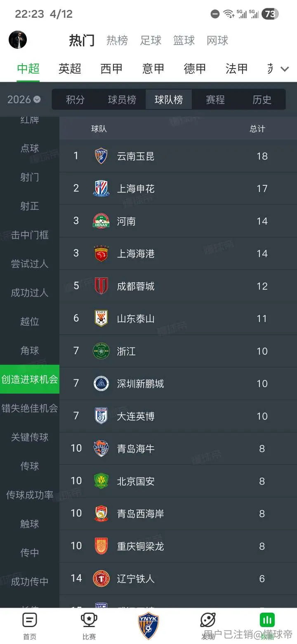Screen dimensions: 297x644
Task: Select the 英超 league tab
Action: [x=70, y=69]
